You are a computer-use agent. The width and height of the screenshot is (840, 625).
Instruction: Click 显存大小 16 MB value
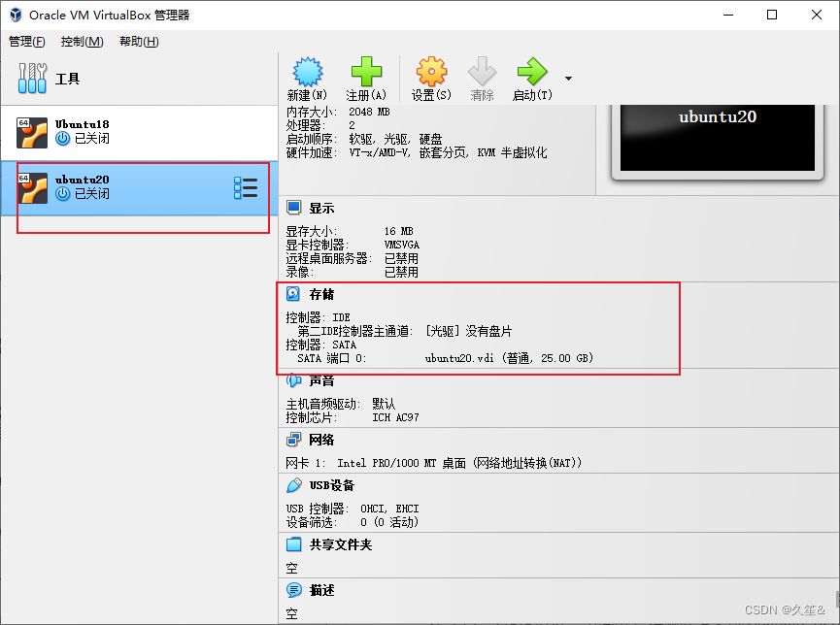pyautogui.click(x=398, y=231)
